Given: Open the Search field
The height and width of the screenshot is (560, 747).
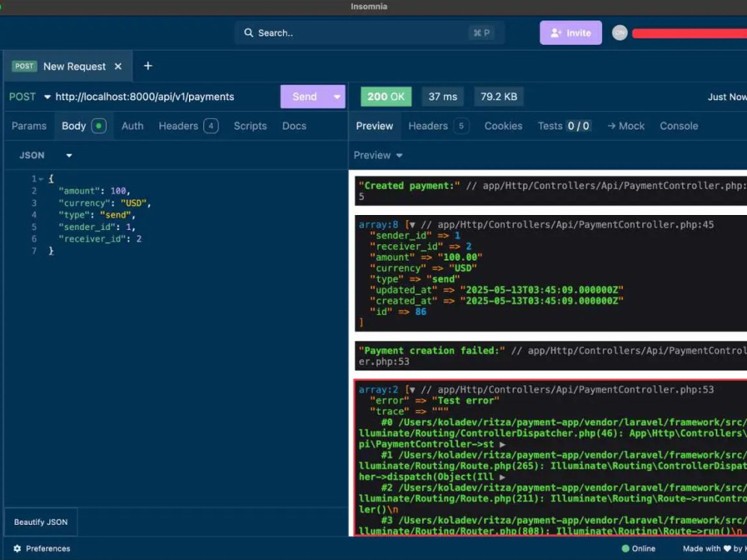Looking at the screenshot, I should tap(369, 33).
